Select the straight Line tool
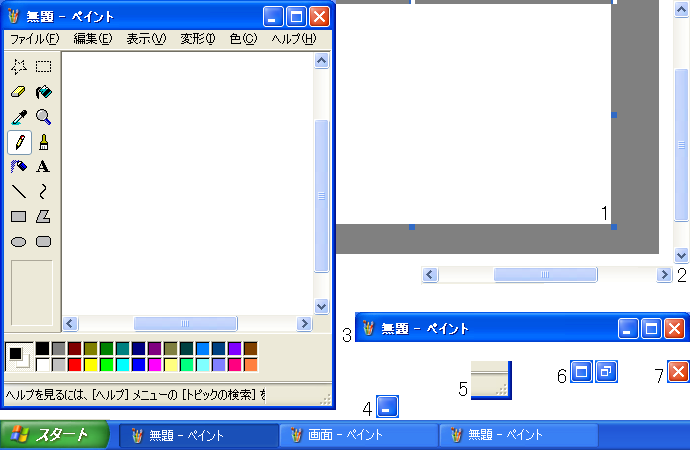The width and height of the screenshot is (690, 450). [x=19, y=191]
